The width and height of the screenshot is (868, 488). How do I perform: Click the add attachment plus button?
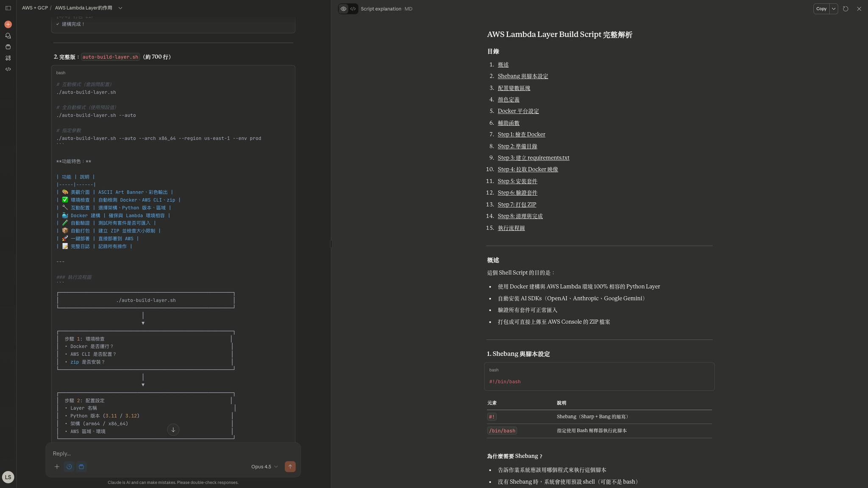[x=57, y=467]
